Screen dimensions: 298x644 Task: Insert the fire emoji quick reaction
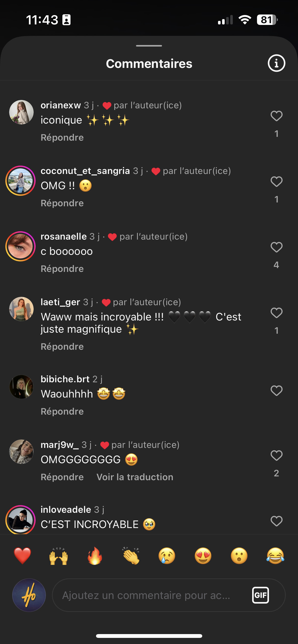click(x=95, y=556)
